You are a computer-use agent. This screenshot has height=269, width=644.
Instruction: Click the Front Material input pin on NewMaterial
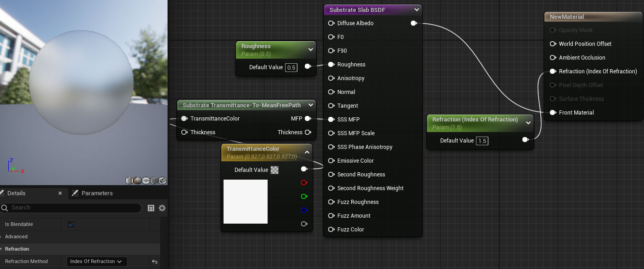point(552,112)
